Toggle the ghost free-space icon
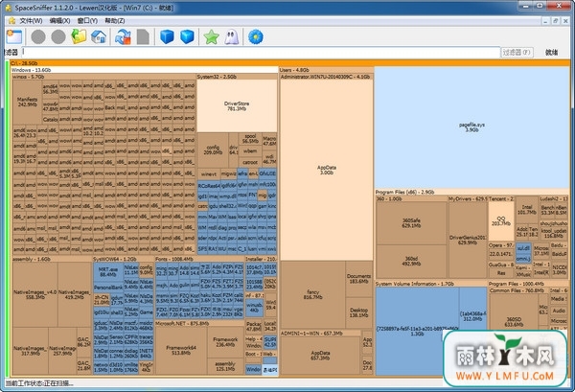Screen dimensions: 575x392 (231, 36)
